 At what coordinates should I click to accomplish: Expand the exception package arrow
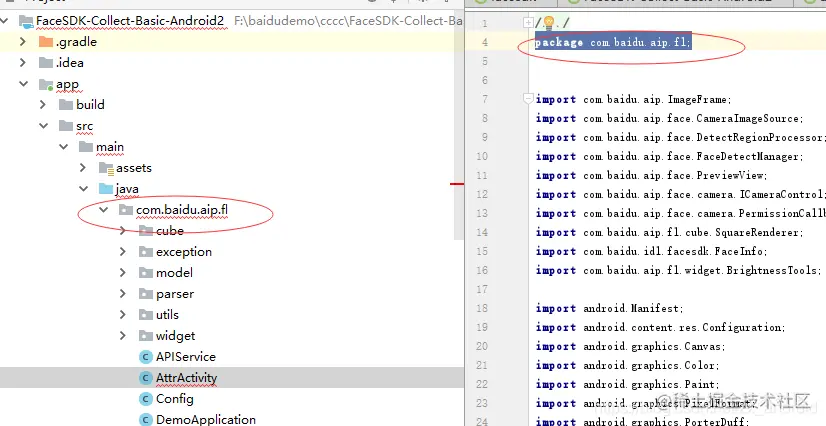click(123, 252)
